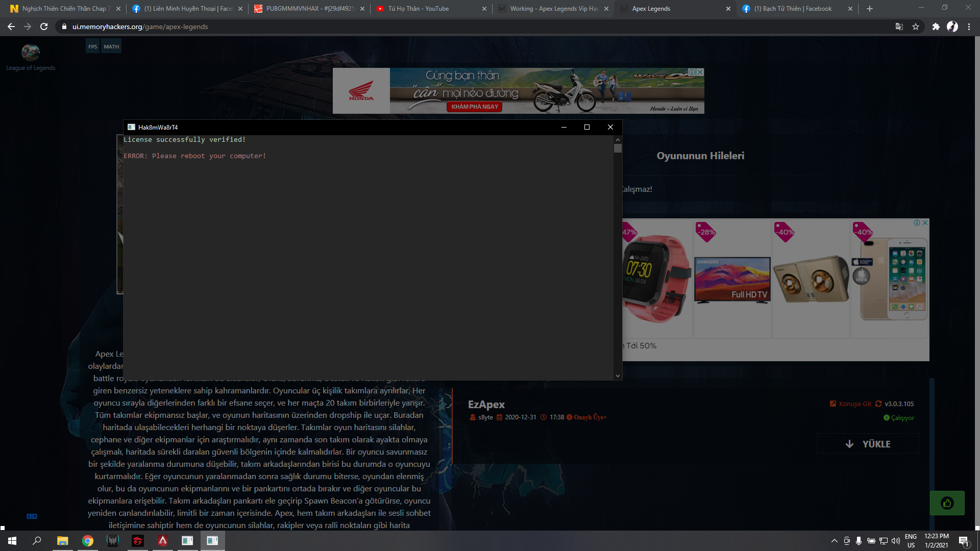Click the Konuya Git link

click(x=855, y=404)
